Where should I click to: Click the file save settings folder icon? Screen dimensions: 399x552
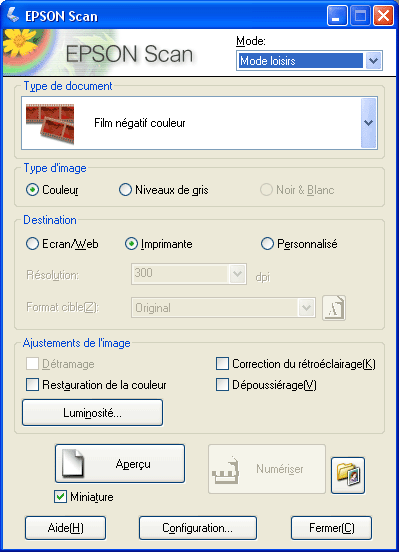[348, 475]
